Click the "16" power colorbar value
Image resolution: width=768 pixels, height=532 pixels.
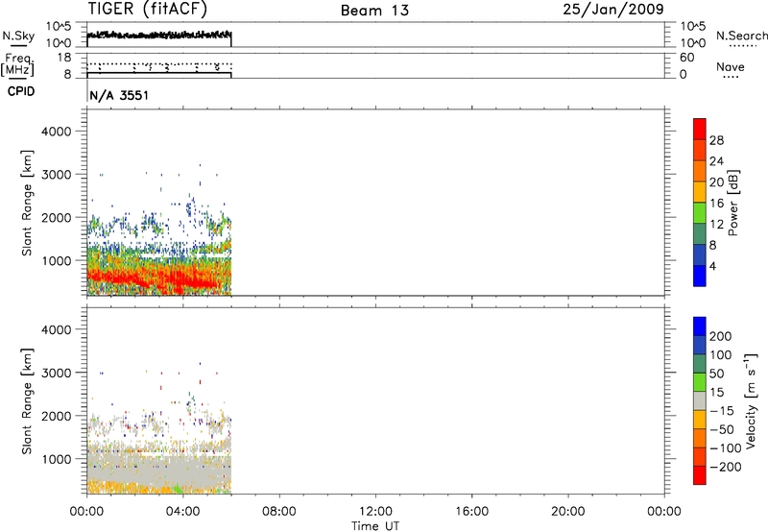click(716, 204)
